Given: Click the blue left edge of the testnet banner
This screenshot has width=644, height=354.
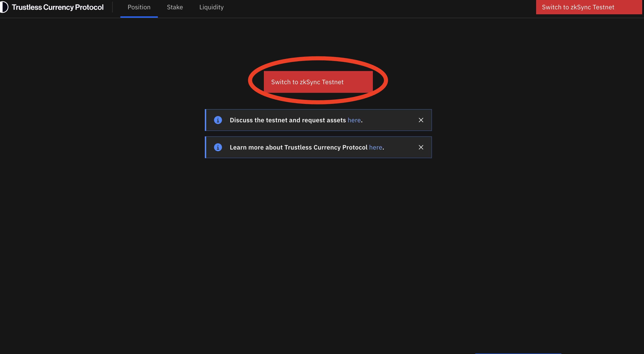Looking at the screenshot, I should tap(206, 120).
